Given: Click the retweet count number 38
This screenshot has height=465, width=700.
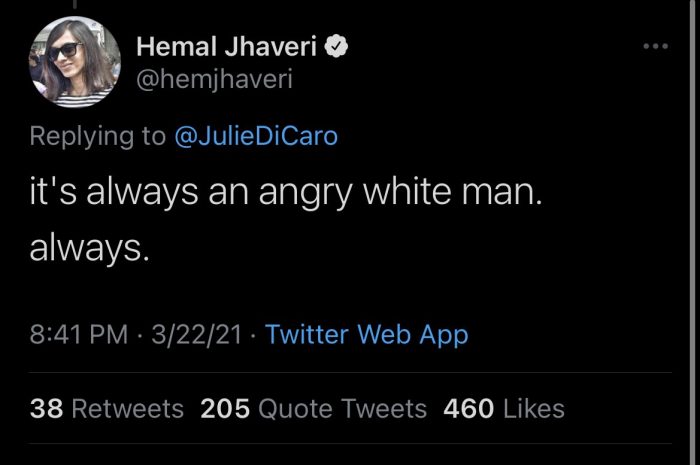Looking at the screenshot, I should [46, 408].
